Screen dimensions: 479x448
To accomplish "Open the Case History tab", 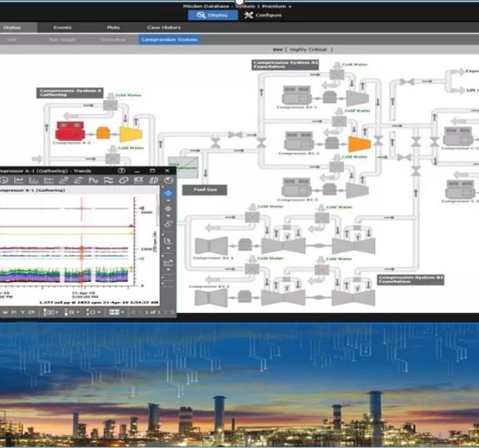I will (x=165, y=27).
